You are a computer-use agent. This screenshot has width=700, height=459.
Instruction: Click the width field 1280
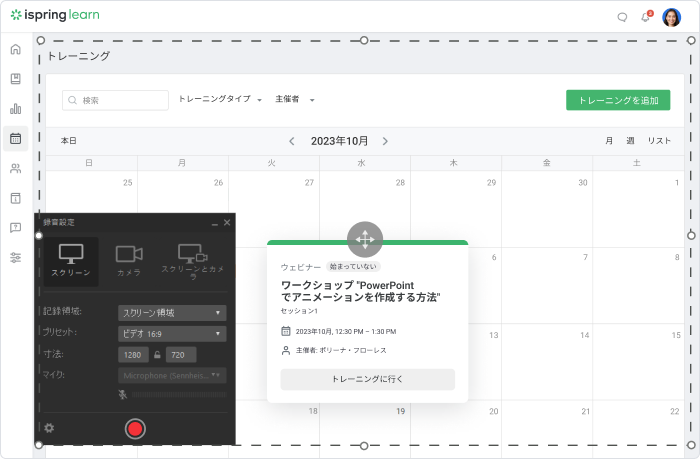coord(133,355)
